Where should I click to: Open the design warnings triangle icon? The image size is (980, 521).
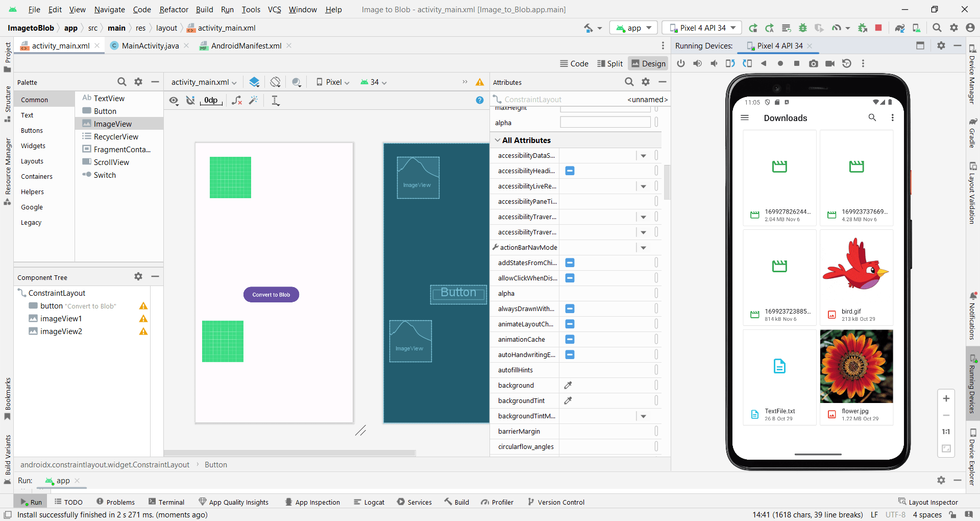[x=480, y=82]
